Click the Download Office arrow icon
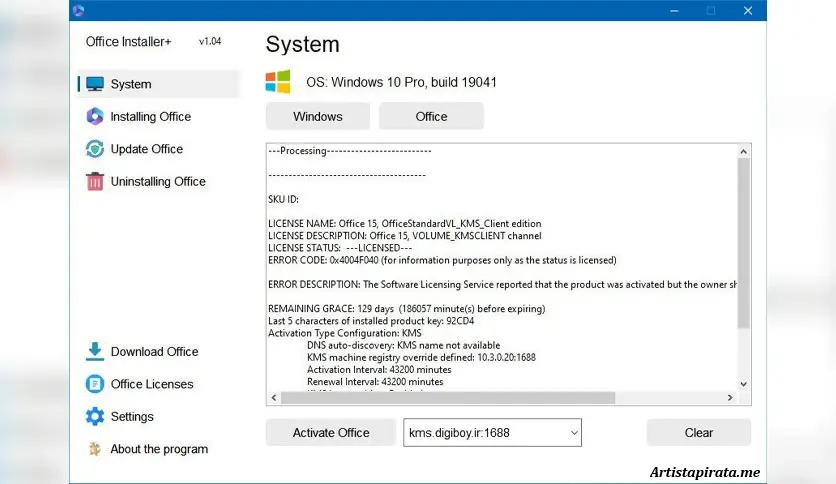Viewport: 836px width, 484px height. (95, 351)
